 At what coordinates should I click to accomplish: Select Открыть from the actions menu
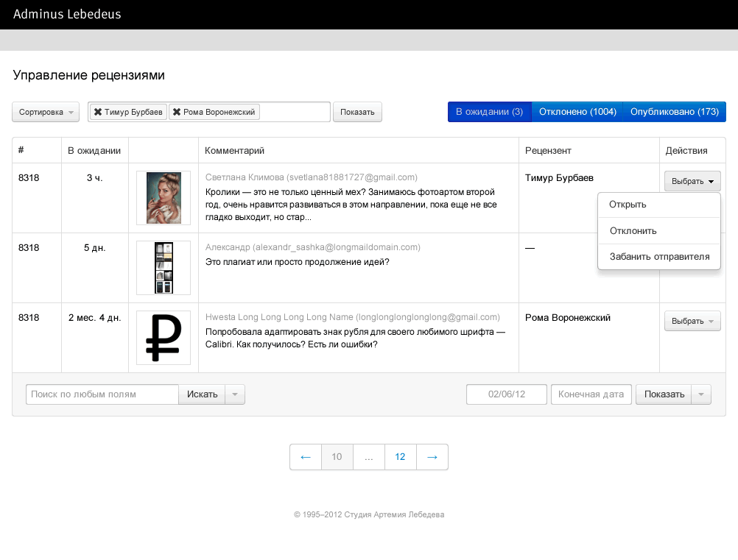point(628,205)
